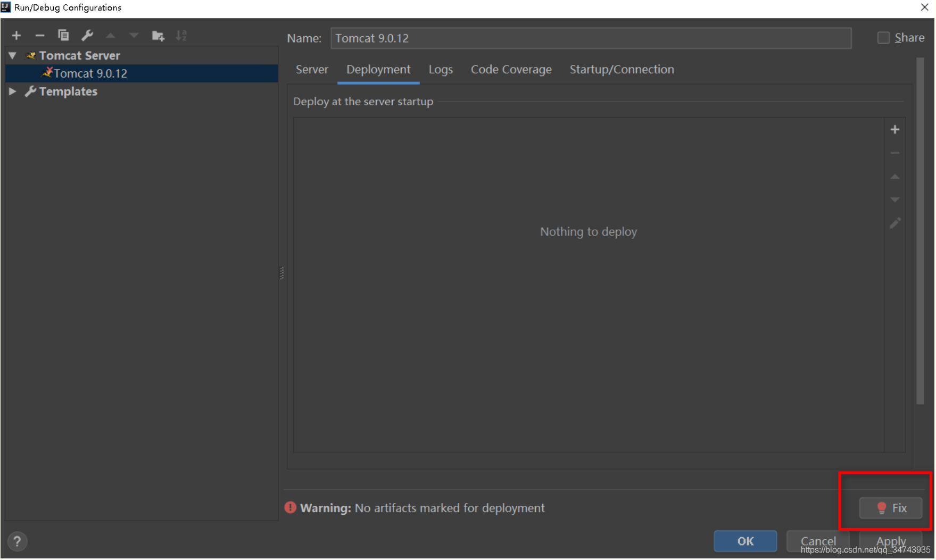The height and width of the screenshot is (560, 936).
Task: Add a new run configuration
Action: 16,36
